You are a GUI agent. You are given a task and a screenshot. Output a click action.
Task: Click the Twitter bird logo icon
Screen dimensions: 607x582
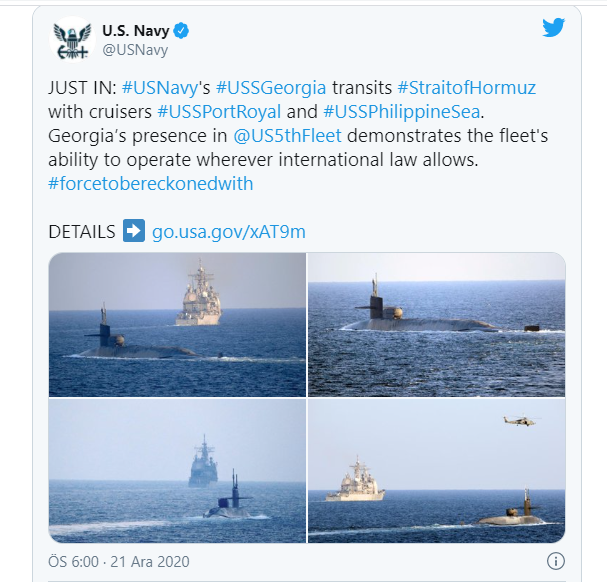(553, 27)
